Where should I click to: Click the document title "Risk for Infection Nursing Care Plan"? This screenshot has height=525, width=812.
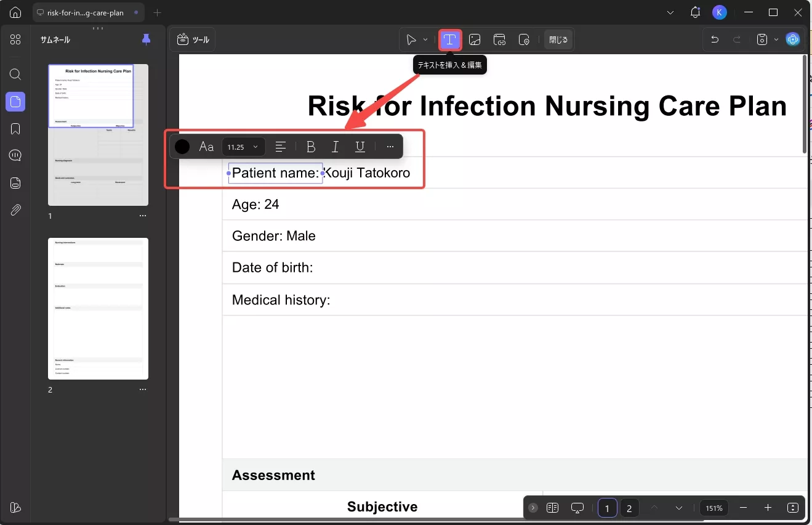(547, 106)
